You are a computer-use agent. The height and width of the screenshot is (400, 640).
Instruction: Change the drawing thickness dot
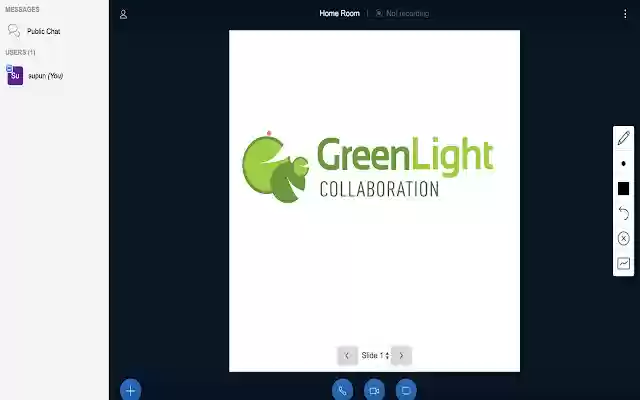pyautogui.click(x=623, y=164)
